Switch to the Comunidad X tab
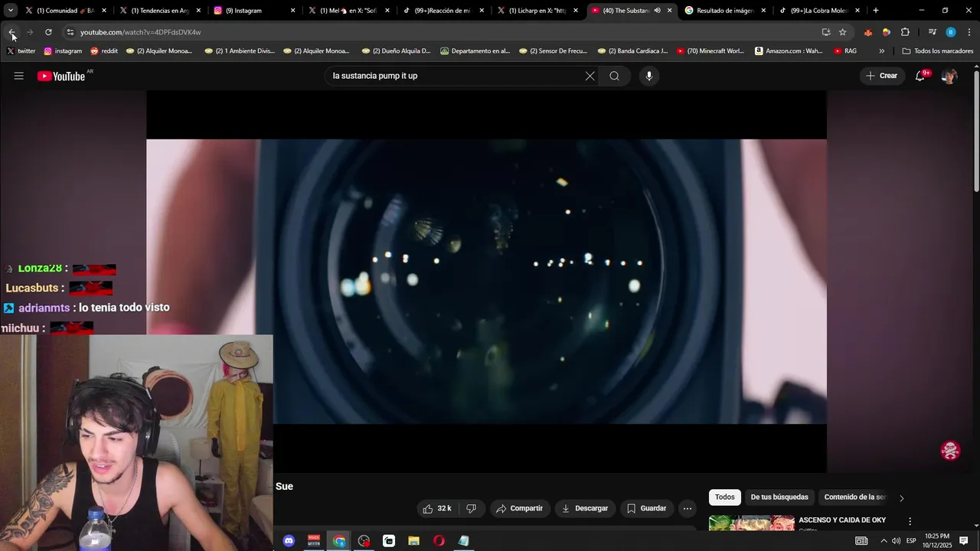Screen dimensions: 980x551 point(66,11)
